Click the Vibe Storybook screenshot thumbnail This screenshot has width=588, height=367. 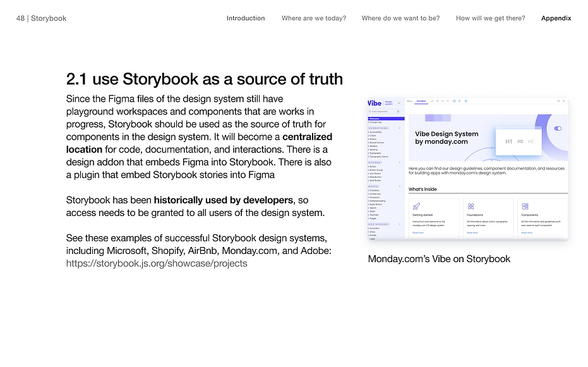[x=468, y=169]
